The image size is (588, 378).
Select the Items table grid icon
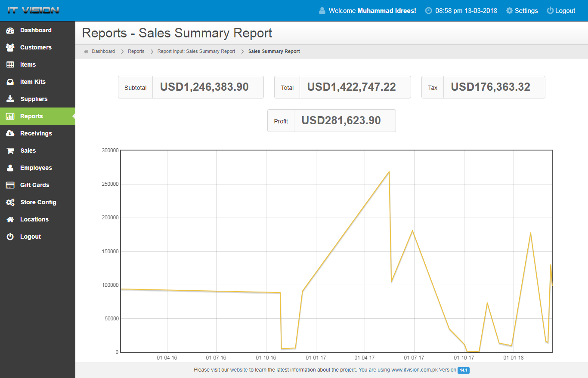click(x=10, y=65)
